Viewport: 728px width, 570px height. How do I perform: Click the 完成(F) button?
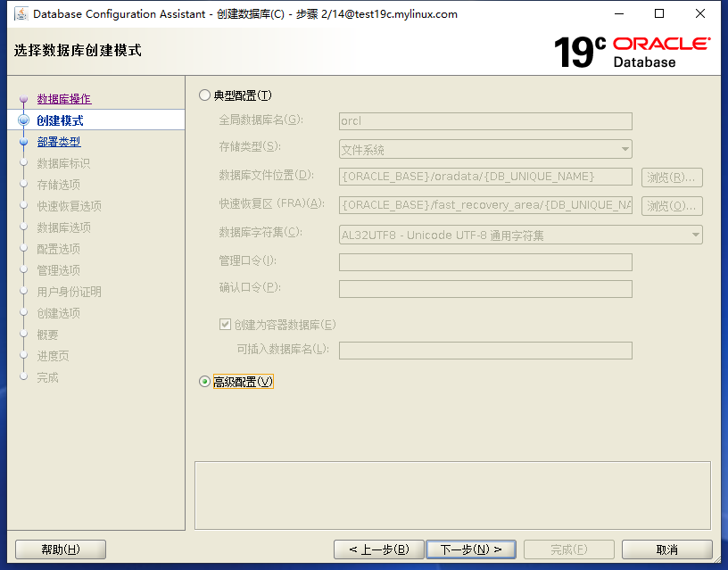pyautogui.click(x=569, y=549)
